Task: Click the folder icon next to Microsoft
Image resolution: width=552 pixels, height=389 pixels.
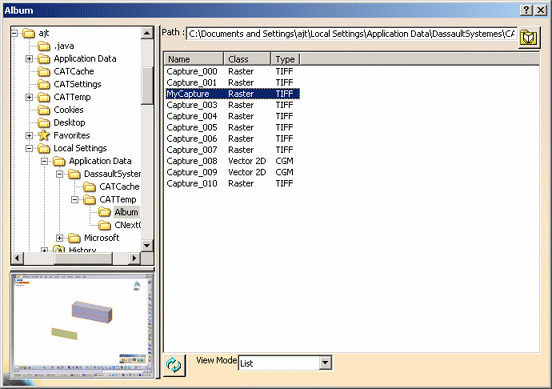Action: (74, 238)
